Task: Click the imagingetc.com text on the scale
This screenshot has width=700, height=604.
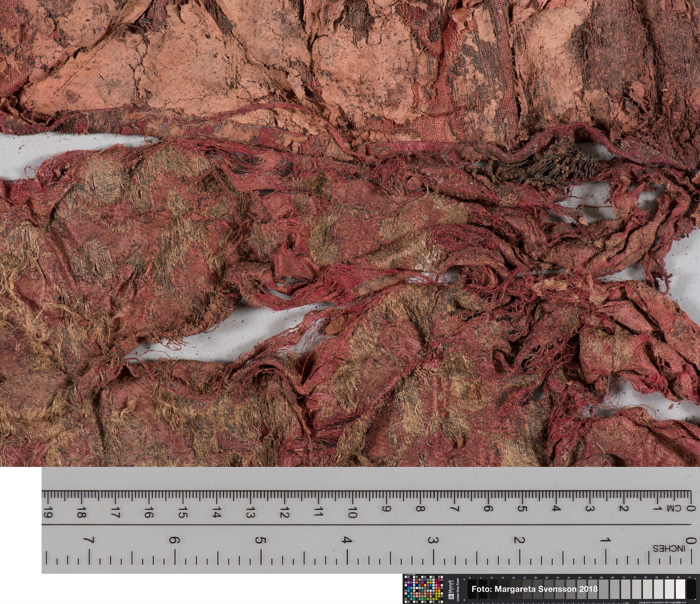Action: click(x=677, y=602)
